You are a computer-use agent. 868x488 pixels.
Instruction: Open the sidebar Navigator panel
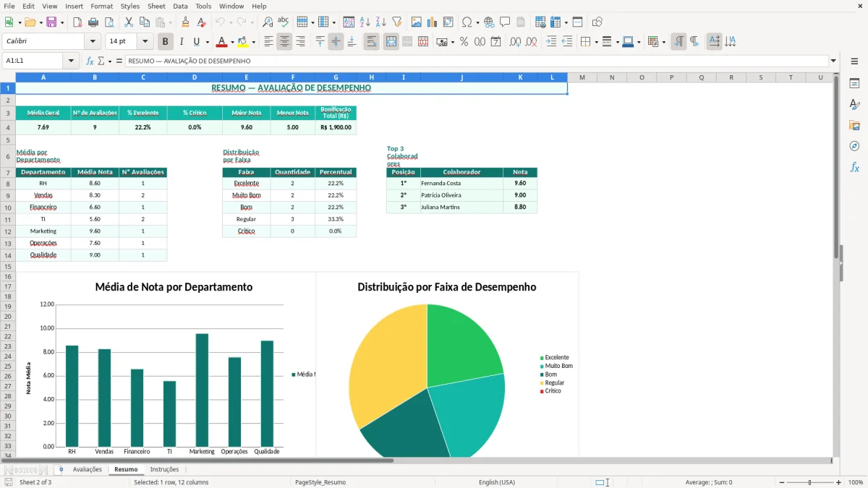(x=854, y=146)
